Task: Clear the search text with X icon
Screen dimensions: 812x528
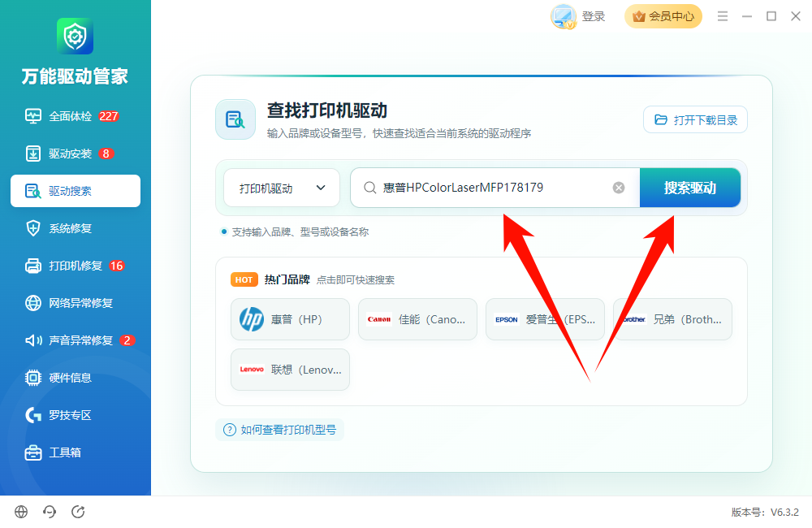Action: 618,188
